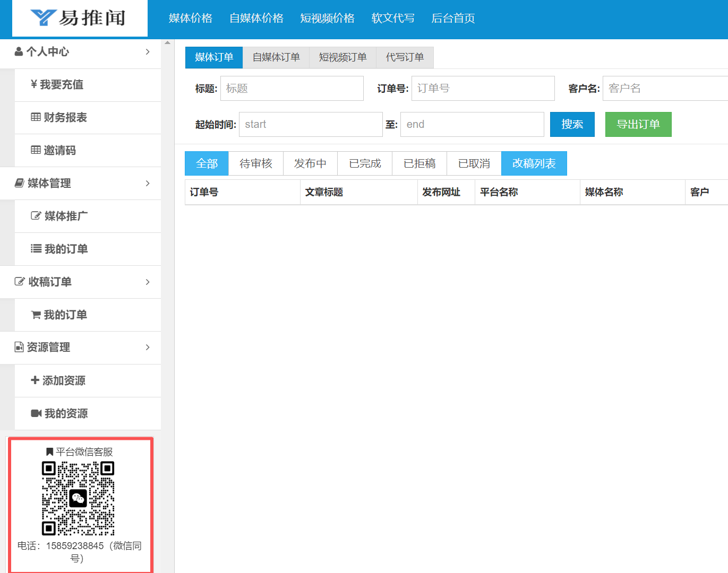This screenshot has height=573, width=728.
Task: Click the yen icon beside 我要充值
Action: (34, 84)
